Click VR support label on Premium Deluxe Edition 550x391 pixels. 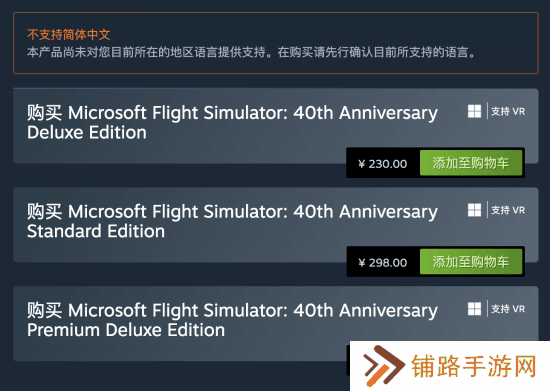coord(508,309)
